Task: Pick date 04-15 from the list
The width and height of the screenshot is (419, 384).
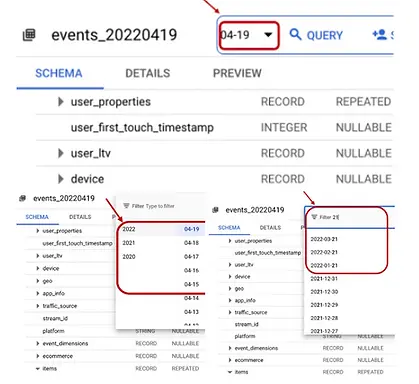Action: [x=191, y=284]
